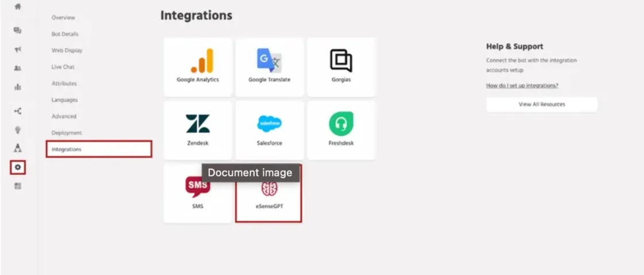
Task: Go to Overview settings
Action: click(x=63, y=18)
